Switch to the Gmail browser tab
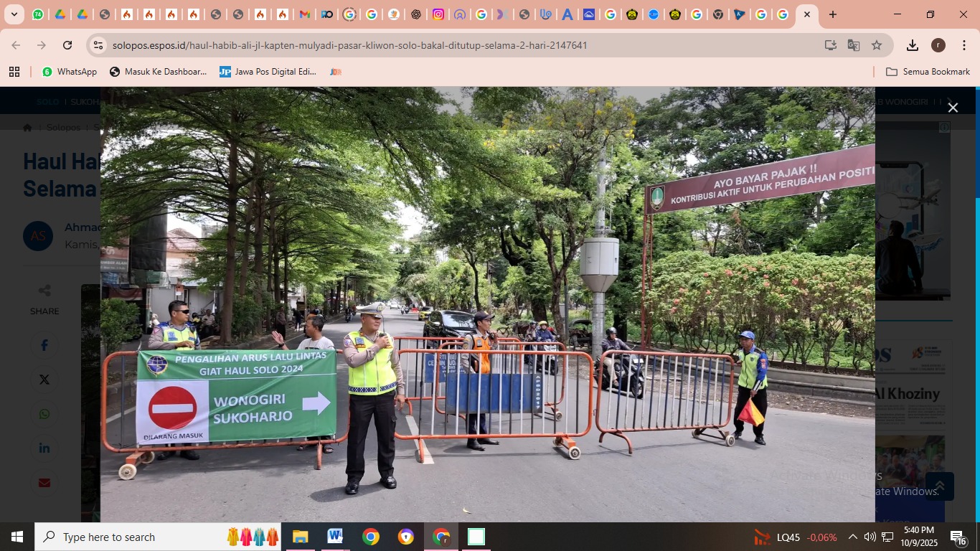 pyautogui.click(x=305, y=14)
